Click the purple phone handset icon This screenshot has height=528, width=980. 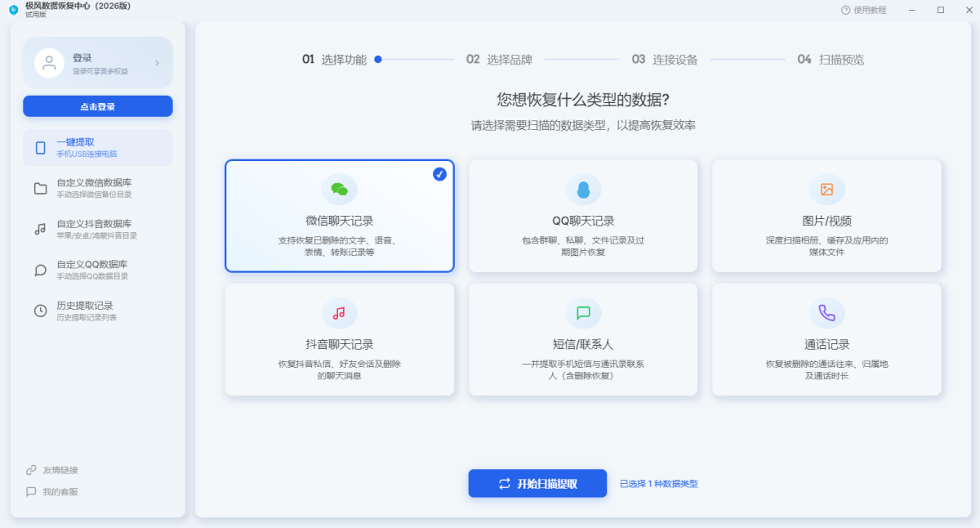click(826, 313)
